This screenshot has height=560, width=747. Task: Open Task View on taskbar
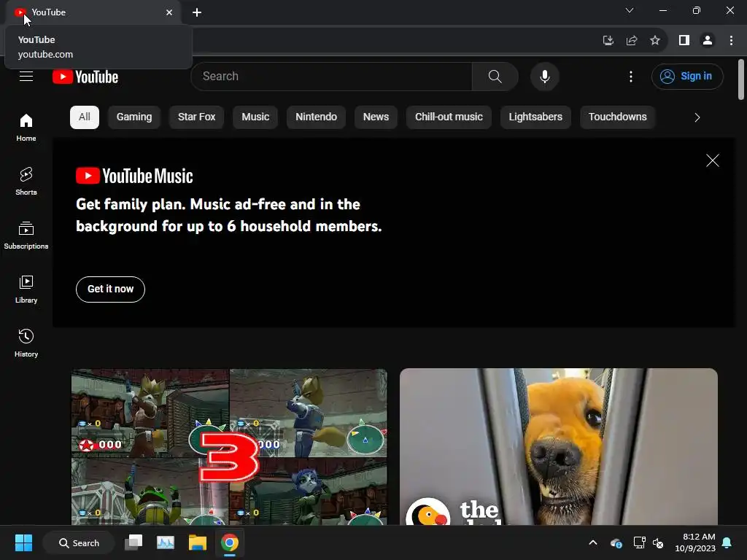coord(133,542)
